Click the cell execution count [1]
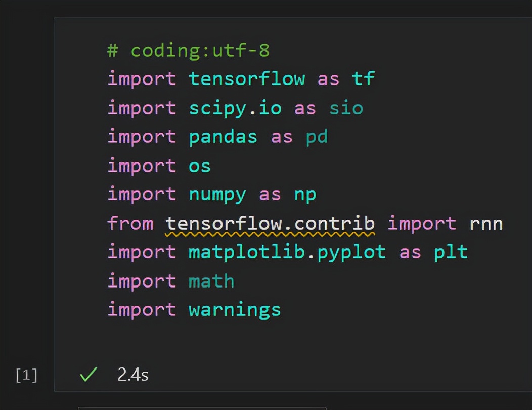Screen dimensions: 532x410 pos(26,375)
